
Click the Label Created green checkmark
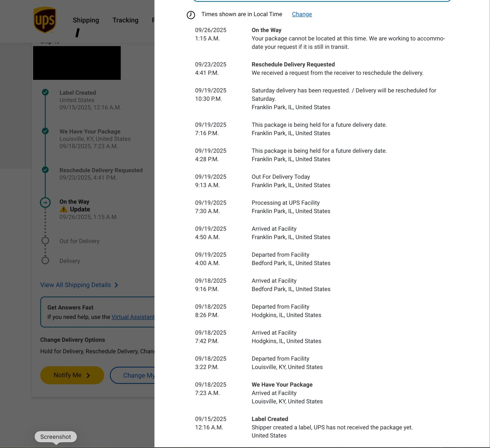click(x=45, y=92)
